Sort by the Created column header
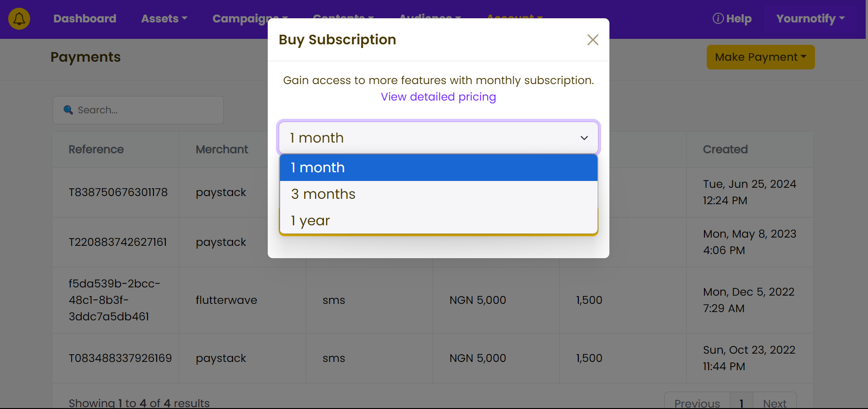The width and height of the screenshot is (868, 409). click(x=725, y=149)
